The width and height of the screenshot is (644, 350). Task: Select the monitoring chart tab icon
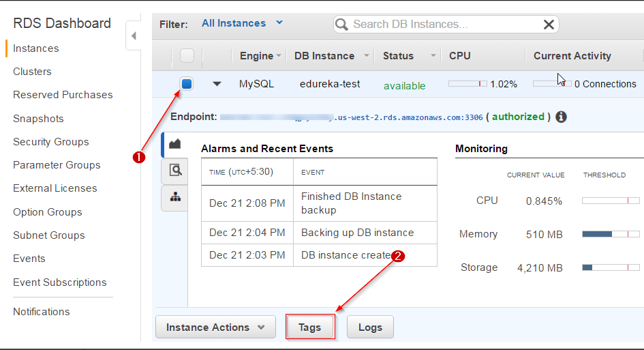(x=175, y=144)
